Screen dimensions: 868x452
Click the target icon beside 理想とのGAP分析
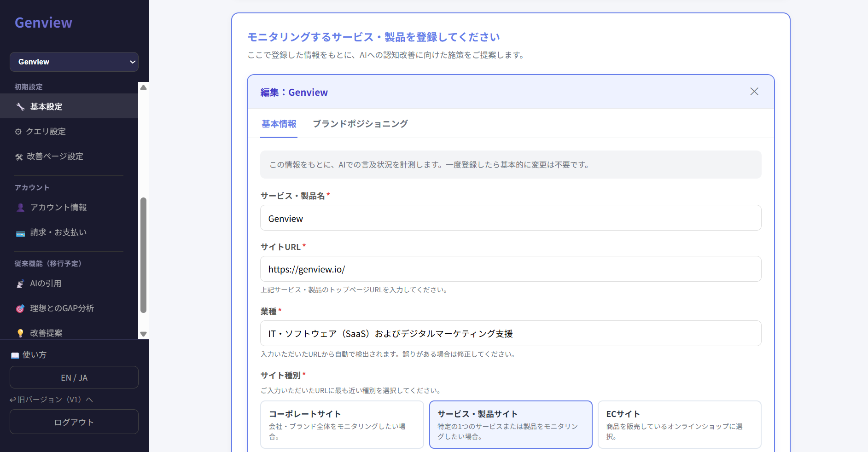(20, 308)
